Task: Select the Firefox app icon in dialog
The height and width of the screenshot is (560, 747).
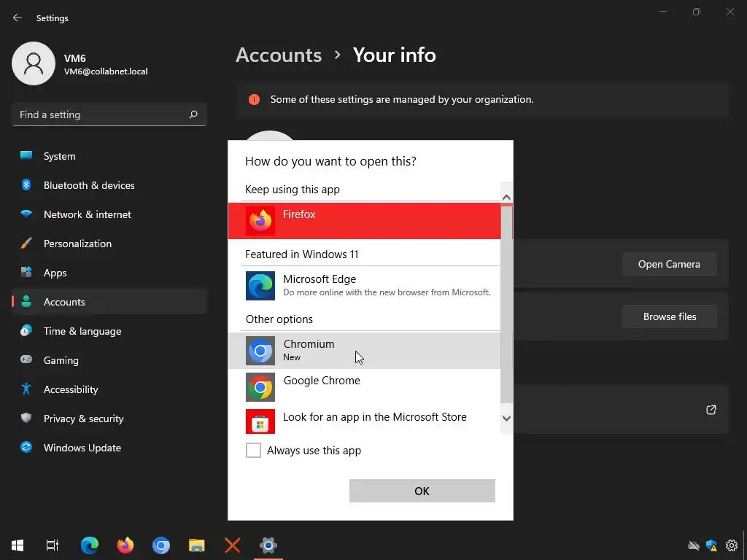Action: click(x=260, y=221)
